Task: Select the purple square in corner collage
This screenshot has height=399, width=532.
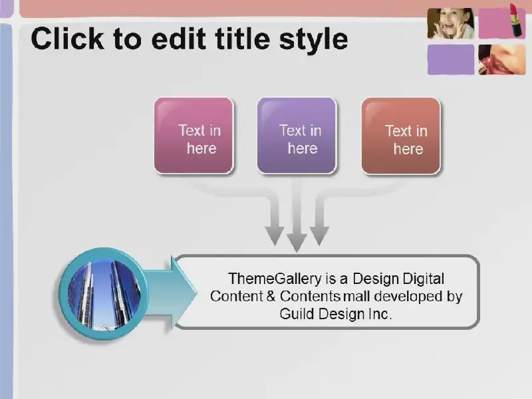Action: pyautogui.click(x=451, y=59)
